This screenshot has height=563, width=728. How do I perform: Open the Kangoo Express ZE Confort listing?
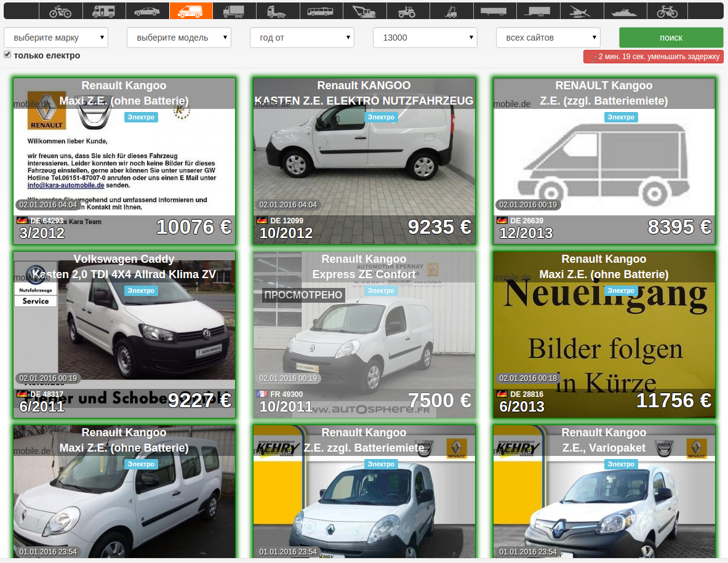[x=364, y=335]
